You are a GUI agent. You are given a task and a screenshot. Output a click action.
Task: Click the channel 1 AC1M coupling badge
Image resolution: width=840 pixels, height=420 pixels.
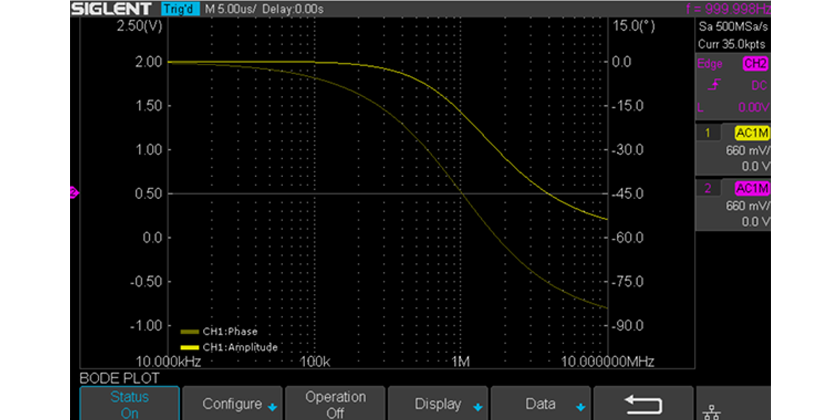point(752,133)
